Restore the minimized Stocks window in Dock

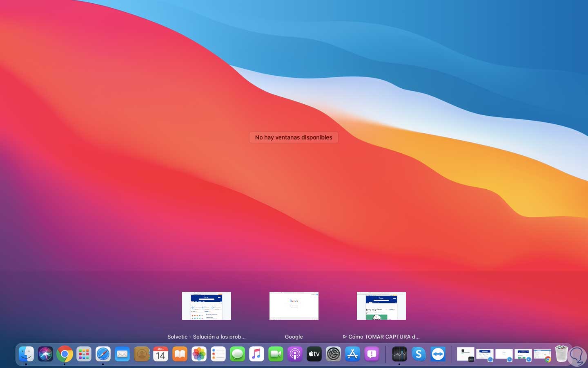[465, 354]
